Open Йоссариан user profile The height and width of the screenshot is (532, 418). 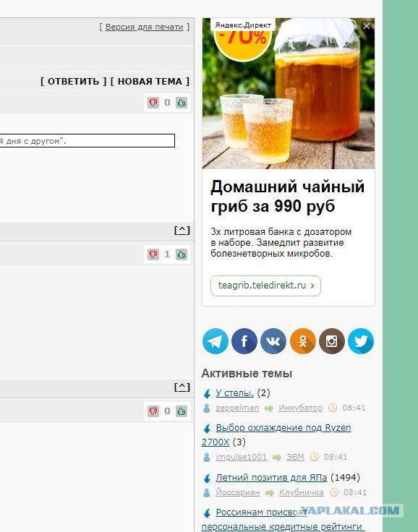coord(238,492)
